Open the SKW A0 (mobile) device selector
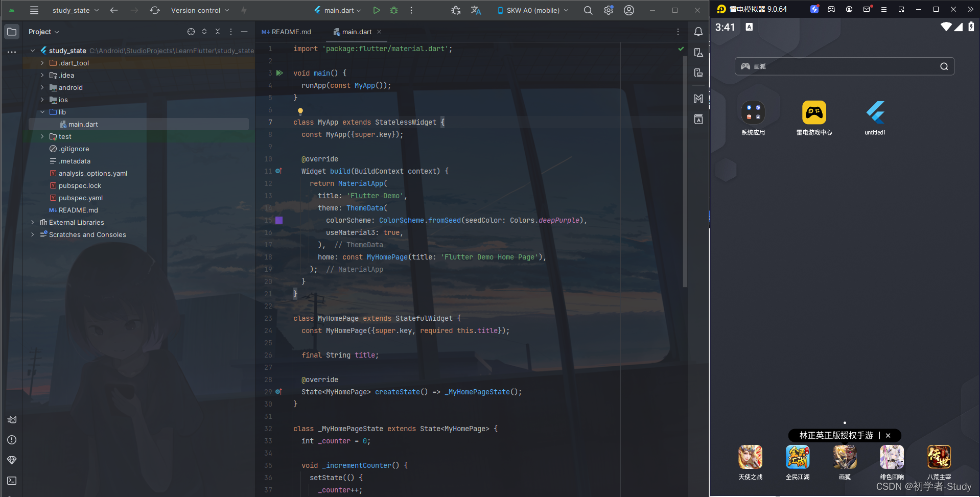980x497 pixels. tap(533, 10)
